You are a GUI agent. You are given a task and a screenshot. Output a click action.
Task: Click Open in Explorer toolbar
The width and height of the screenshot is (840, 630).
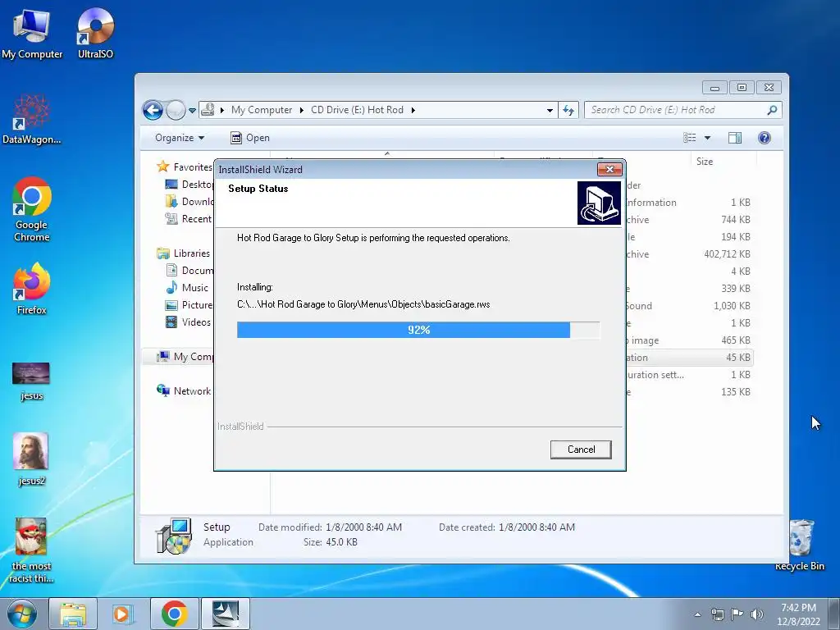[x=249, y=138]
